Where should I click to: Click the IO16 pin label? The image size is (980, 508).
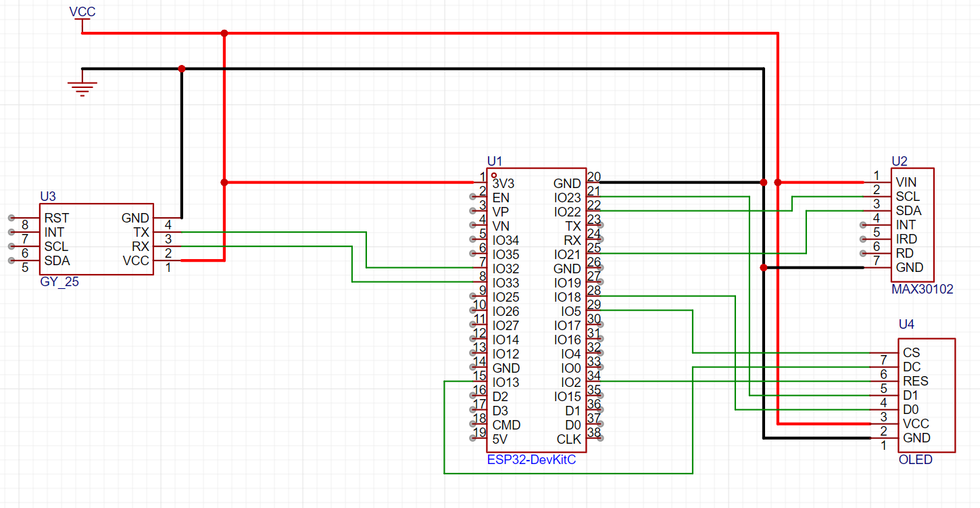pyautogui.click(x=568, y=340)
